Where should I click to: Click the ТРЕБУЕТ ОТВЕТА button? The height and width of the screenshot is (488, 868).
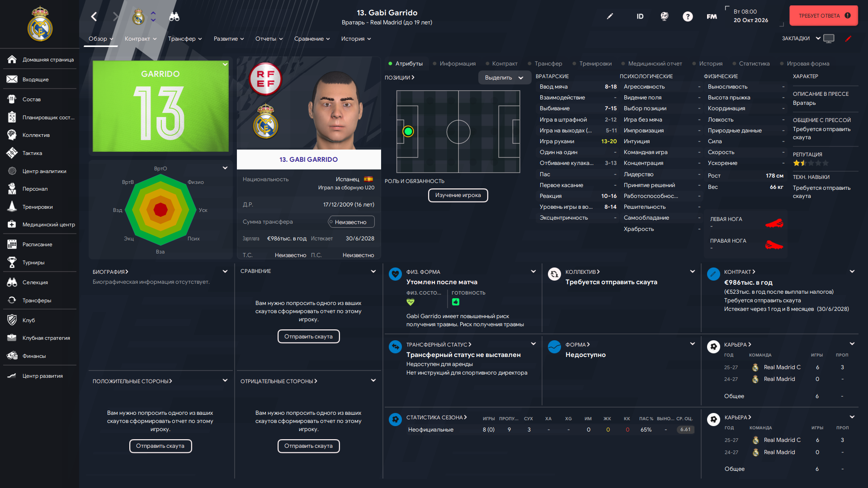pyautogui.click(x=824, y=16)
